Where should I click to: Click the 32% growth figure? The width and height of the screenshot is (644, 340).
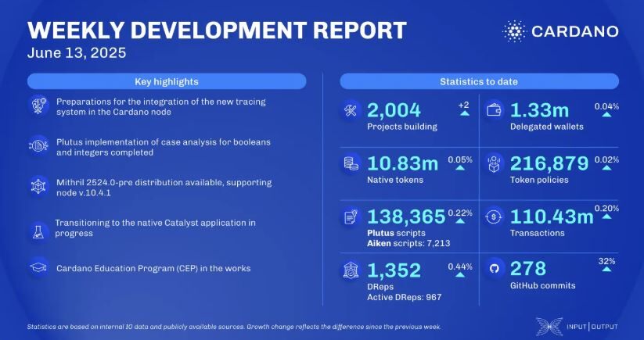click(606, 261)
